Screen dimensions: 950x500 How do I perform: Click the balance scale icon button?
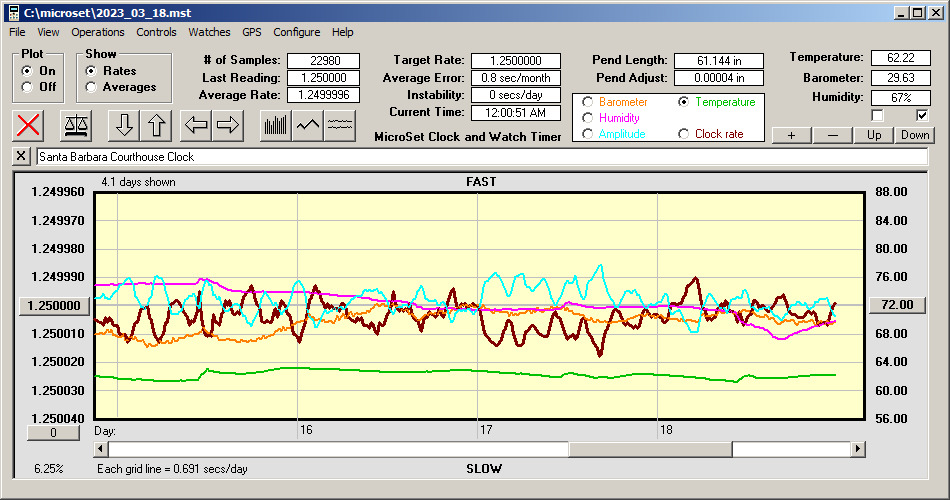(76, 125)
